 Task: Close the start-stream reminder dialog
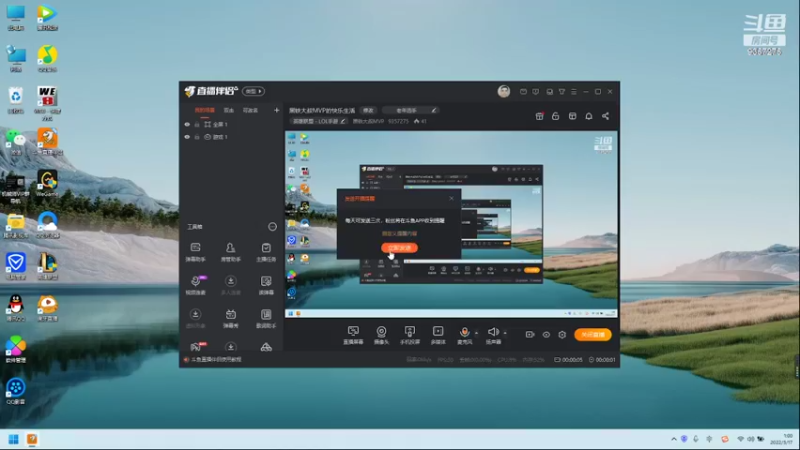452,198
